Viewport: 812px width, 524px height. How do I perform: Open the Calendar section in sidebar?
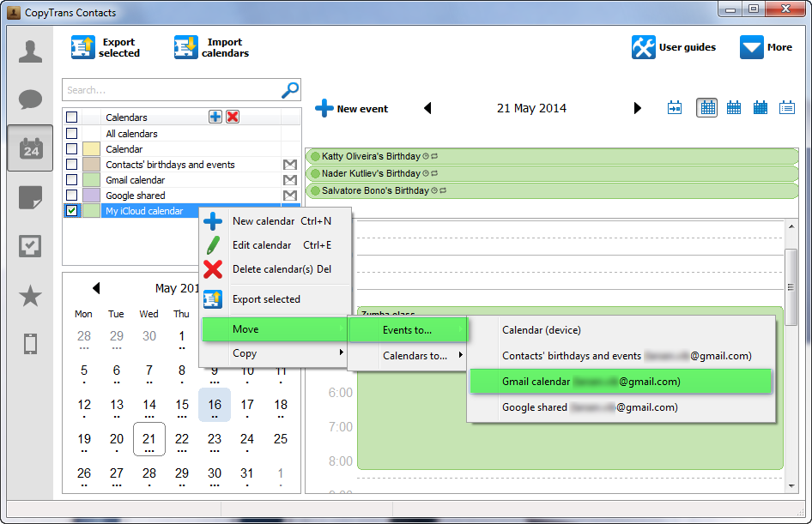[x=30, y=148]
